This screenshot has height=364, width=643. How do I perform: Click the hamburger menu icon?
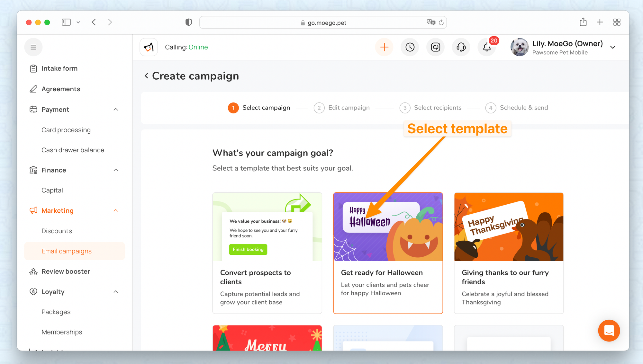tap(33, 47)
